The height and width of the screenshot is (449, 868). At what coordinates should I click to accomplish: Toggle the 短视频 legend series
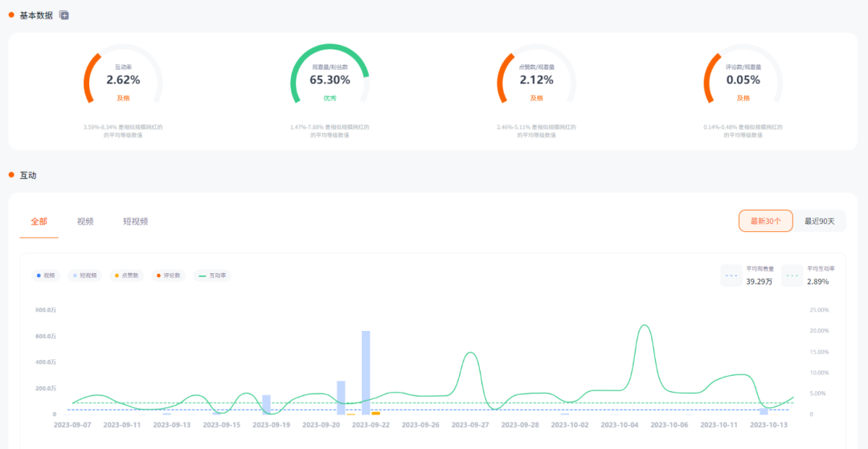[x=84, y=276]
